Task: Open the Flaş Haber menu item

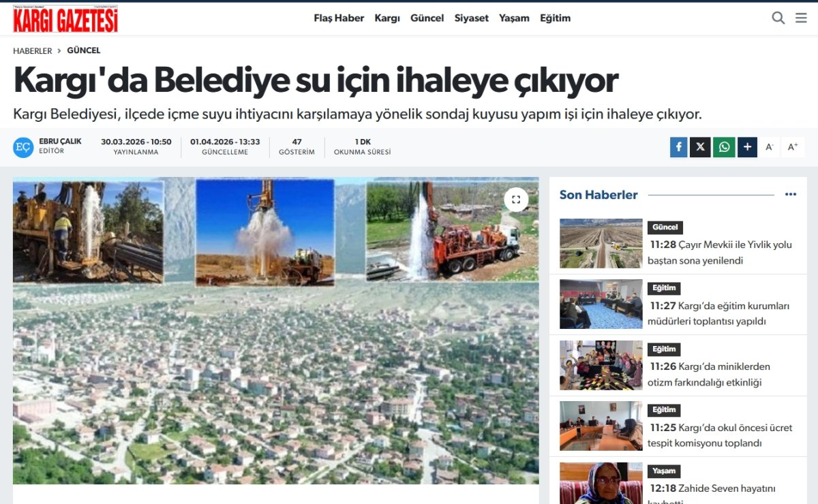Action: click(x=339, y=18)
